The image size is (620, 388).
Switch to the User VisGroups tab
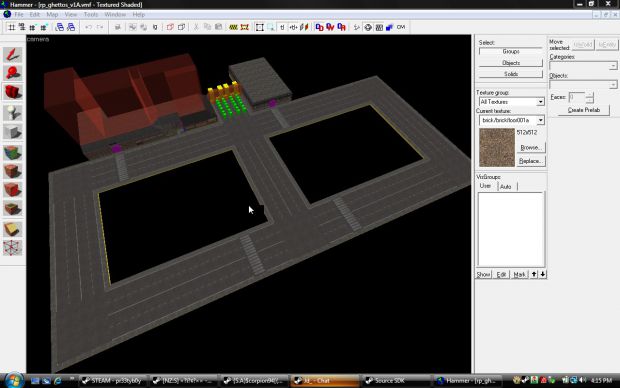tap(486, 186)
